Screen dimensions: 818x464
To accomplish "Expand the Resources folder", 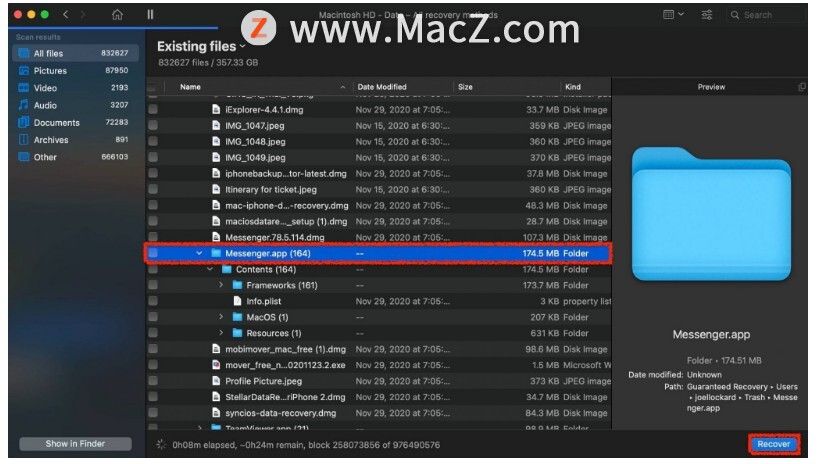I will [221, 333].
